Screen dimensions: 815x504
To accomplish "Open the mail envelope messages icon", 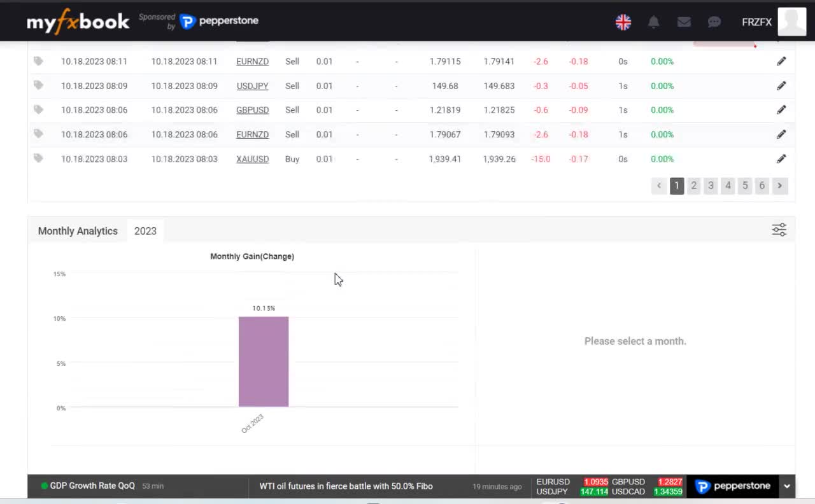I will 684,22.
